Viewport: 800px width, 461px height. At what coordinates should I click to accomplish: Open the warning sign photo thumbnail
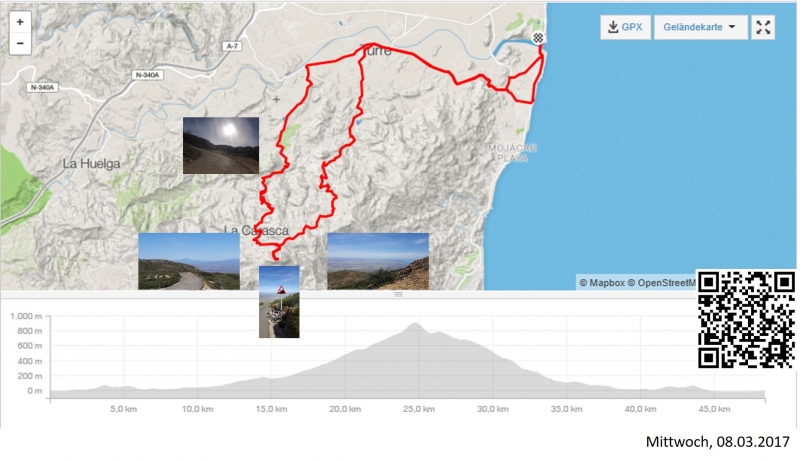(x=279, y=301)
